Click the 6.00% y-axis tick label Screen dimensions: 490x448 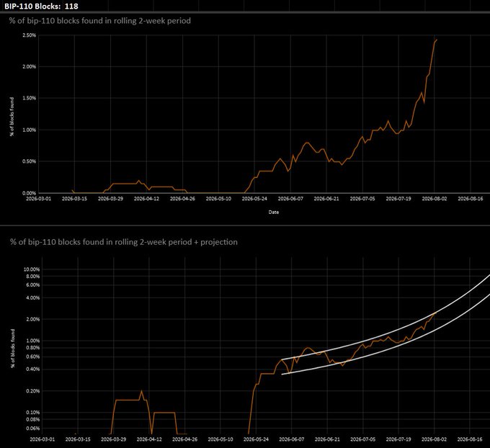pos(33,285)
